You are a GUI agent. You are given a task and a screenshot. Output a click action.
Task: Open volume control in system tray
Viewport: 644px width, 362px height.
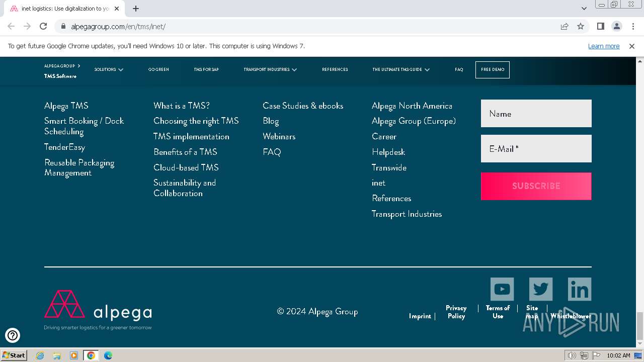click(x=572, y=355)
